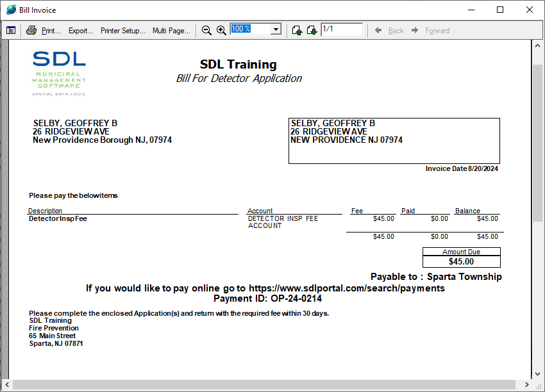Click the Back arrow icon
The width and height of the screenshot is (545, 392).
coord(378,31)
